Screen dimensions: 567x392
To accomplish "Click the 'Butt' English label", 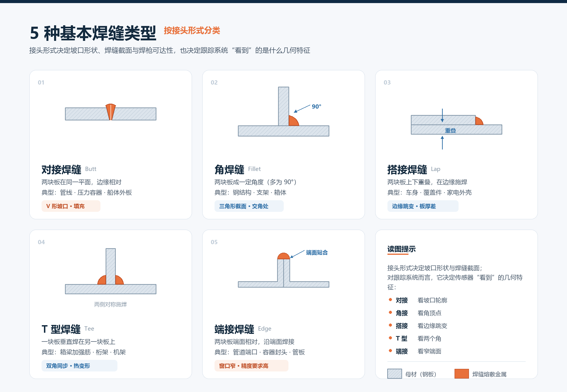I will click(x=91, y=169).
